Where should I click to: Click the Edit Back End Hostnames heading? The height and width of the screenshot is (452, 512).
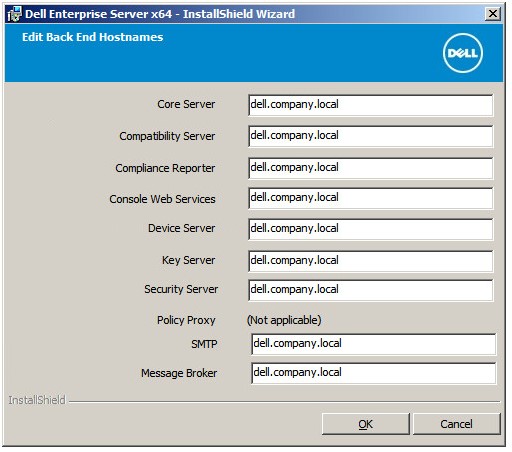[x=92, y=37]
